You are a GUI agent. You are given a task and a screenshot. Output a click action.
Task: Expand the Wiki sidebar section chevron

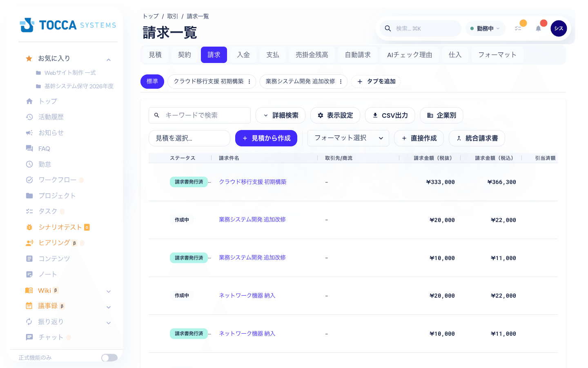[109, 292]
